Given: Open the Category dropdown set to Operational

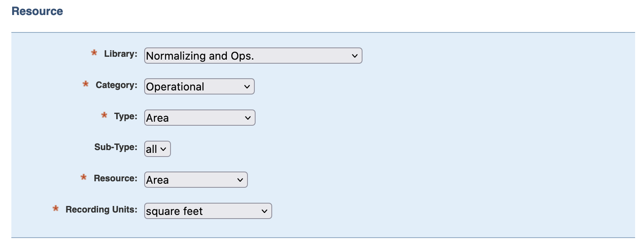Looking at the screenshot, I should tap(199, 86).
